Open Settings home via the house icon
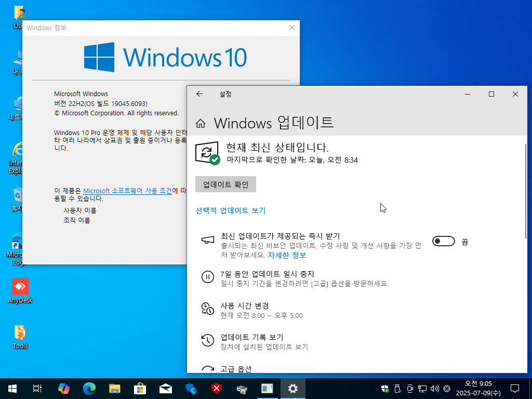This screenshot has height=399, width=532. (201, 124)
